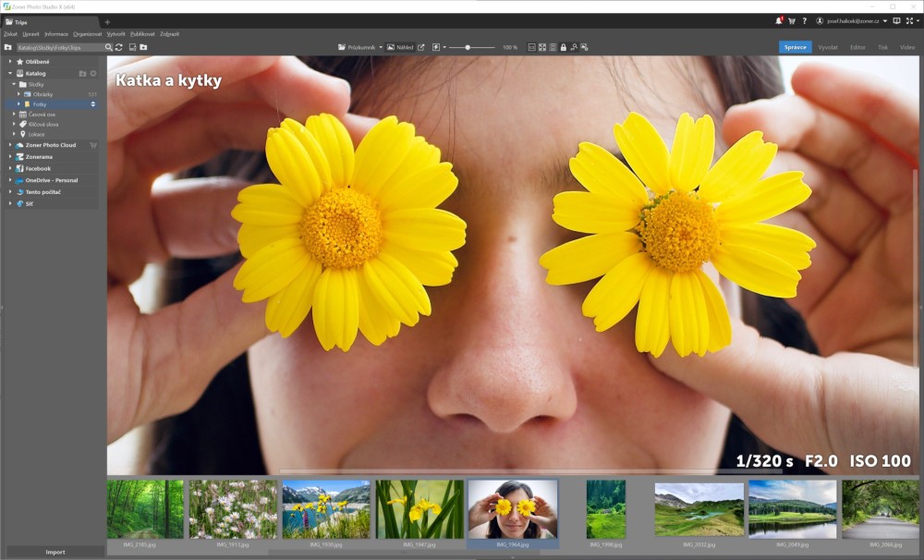Screen dimensions: 924x560
Task: Open the Vytvořit menu
Action: point(116,34)
